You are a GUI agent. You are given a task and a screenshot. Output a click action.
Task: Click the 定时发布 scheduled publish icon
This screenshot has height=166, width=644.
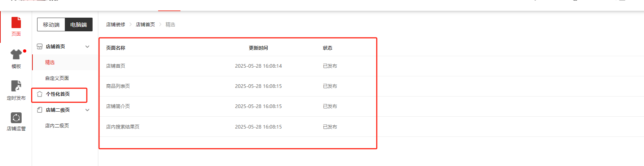(x=16, y=86)
